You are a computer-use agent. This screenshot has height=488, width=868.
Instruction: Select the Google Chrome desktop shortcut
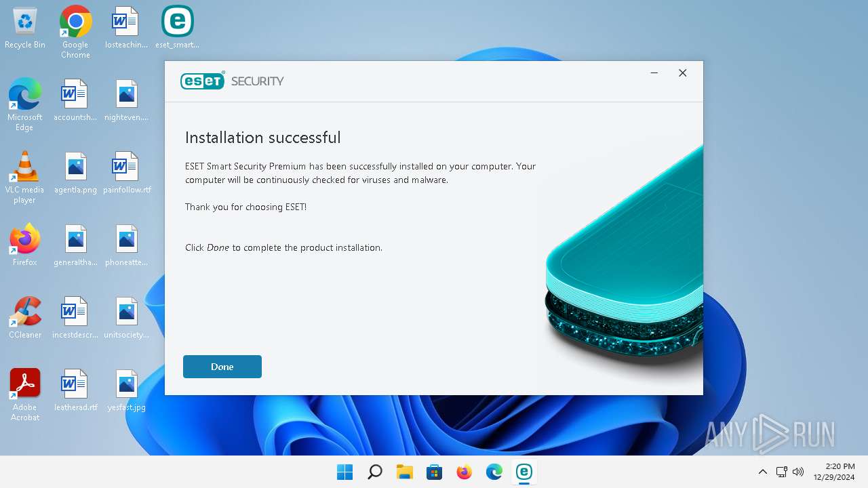(x=75, y=33)
